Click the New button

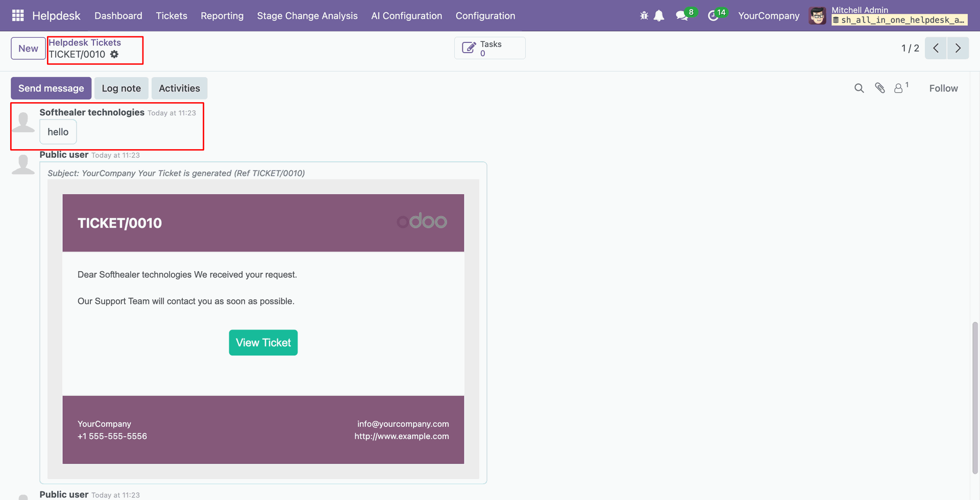pos(28,49)
